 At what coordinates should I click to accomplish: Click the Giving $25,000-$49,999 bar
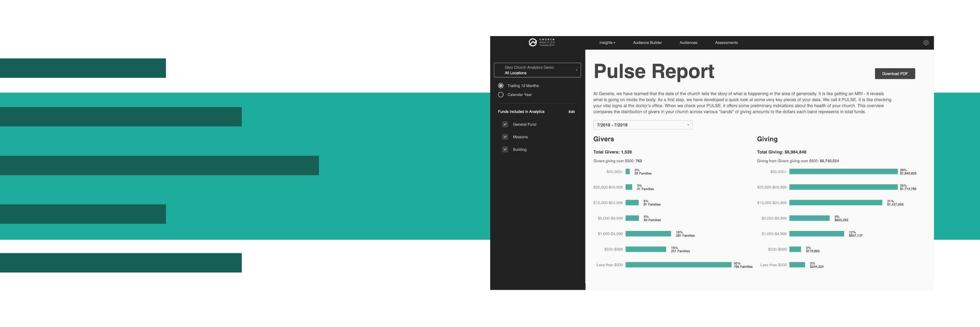pos(843,187)
